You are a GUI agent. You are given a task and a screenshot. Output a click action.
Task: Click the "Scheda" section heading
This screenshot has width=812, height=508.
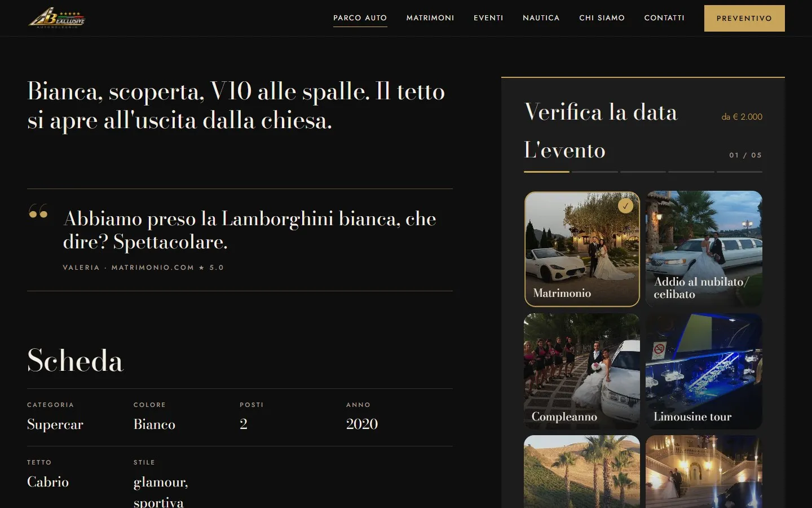pos(75,360)
